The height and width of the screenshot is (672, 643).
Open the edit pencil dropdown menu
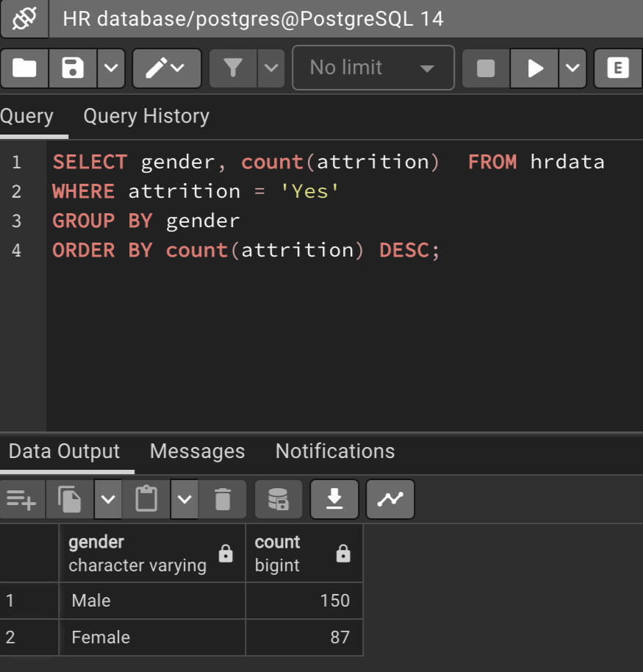[166, 68]
